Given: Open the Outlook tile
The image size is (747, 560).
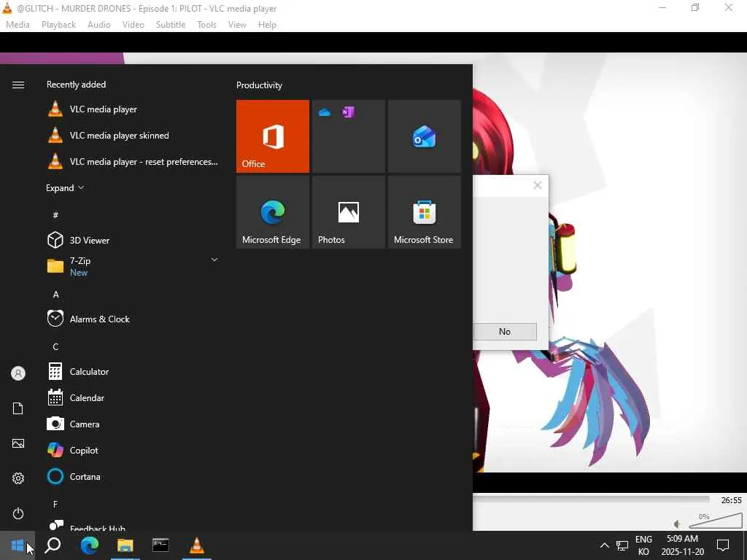Looking at the screenshot, I should pos(424,136).
